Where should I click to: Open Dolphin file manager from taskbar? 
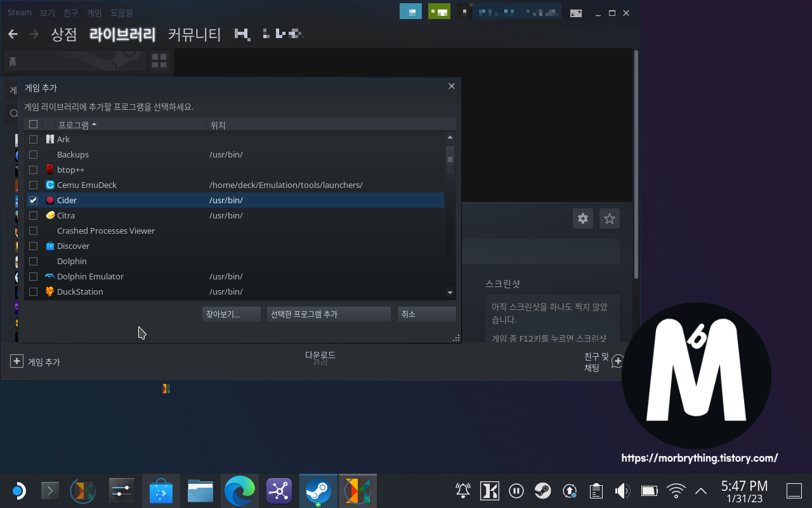coord(200,491)
